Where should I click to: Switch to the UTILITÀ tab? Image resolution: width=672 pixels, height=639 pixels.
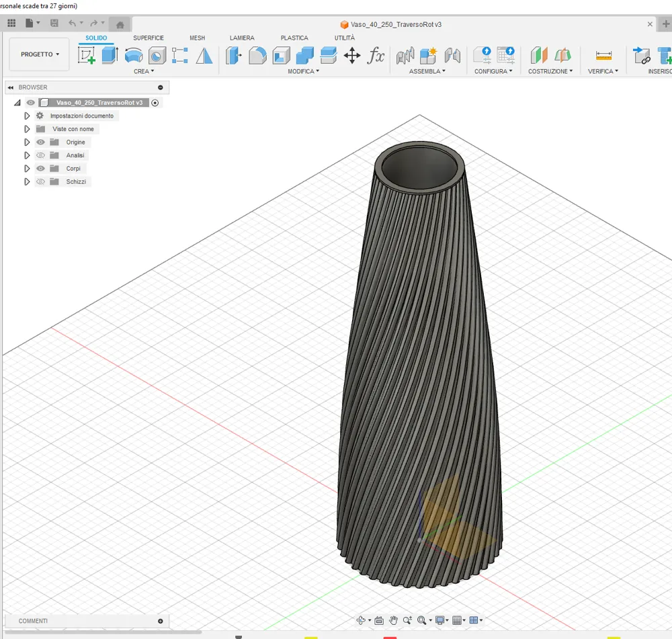[x=345, y=38]
